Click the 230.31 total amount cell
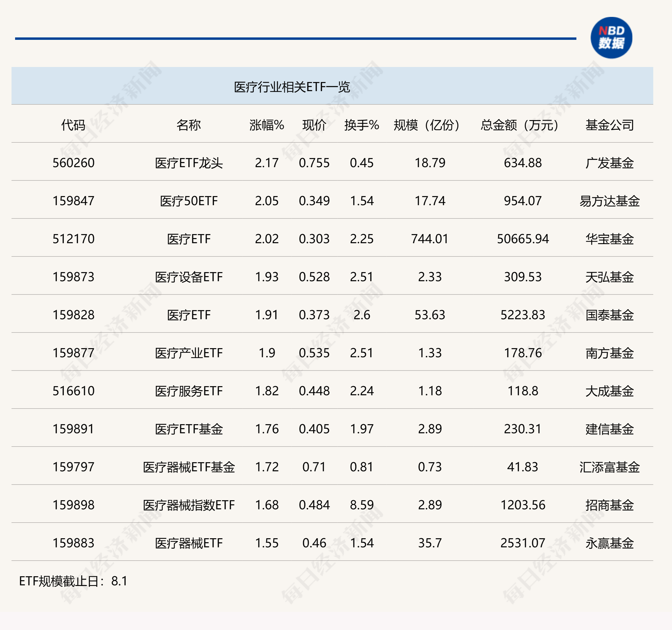The width and height of the screenshot is (672, 630). point(523,429)
